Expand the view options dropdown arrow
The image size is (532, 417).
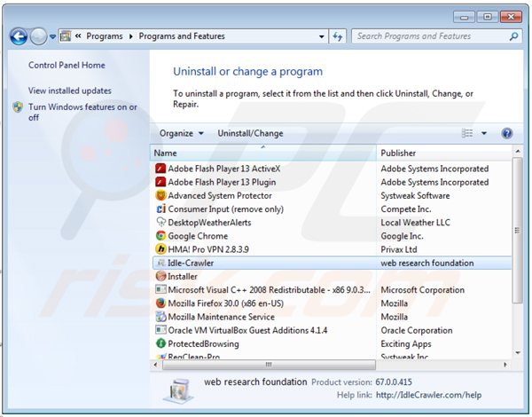(484, 133)
